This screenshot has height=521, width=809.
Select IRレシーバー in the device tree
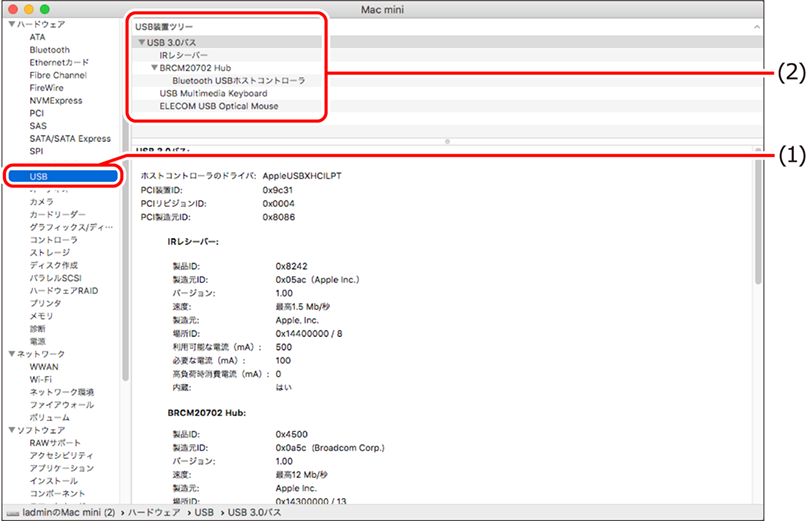pyautogui.click(x=184, y=55)
